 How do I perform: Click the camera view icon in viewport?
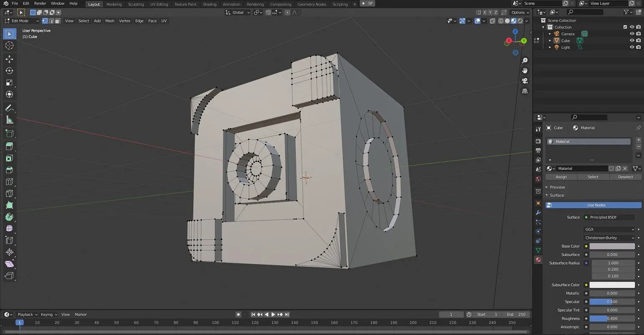click(525, 81)
